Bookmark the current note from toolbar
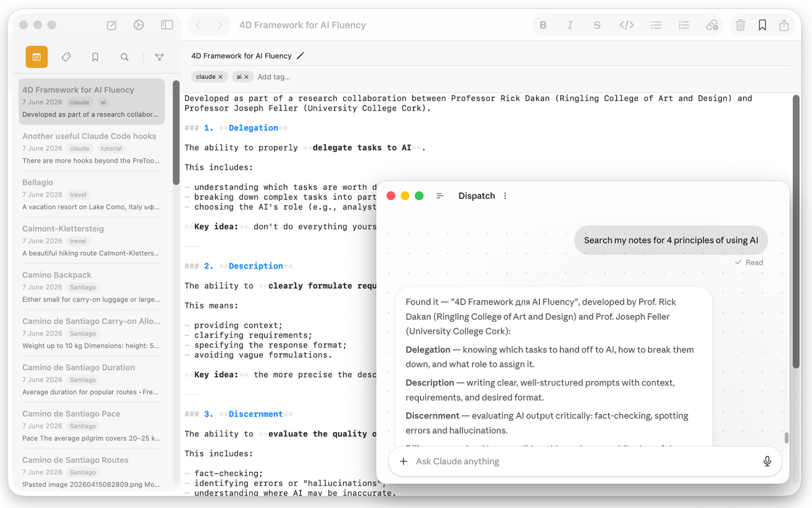Screen dimensions: 812x508 763,25
